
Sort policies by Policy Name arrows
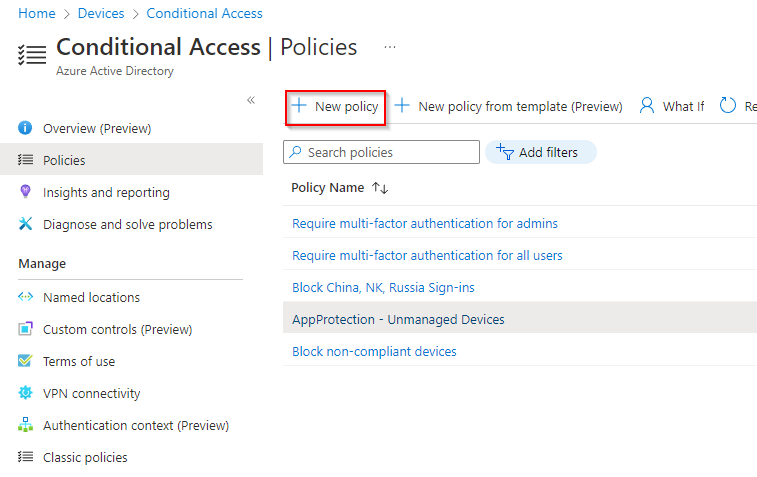point(380,188)
